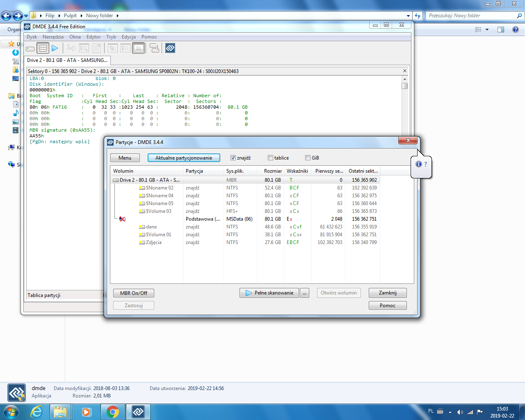Click the clock in the system tray
This screenshot has height=420, width=525.
pos(502,412)
